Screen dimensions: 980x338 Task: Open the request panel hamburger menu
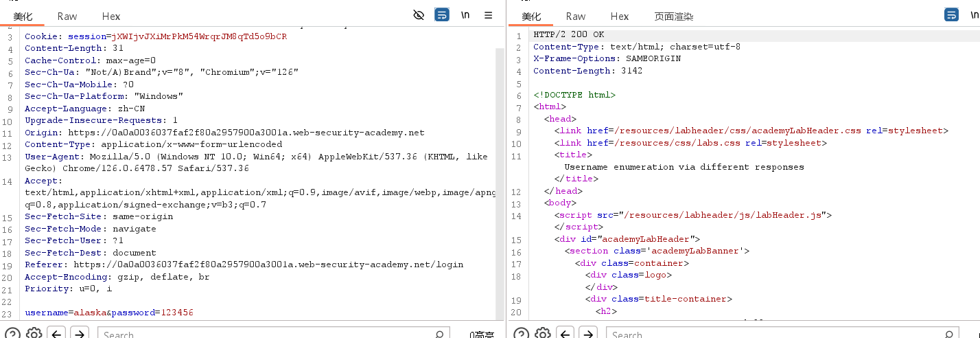(x=489, y=15)
